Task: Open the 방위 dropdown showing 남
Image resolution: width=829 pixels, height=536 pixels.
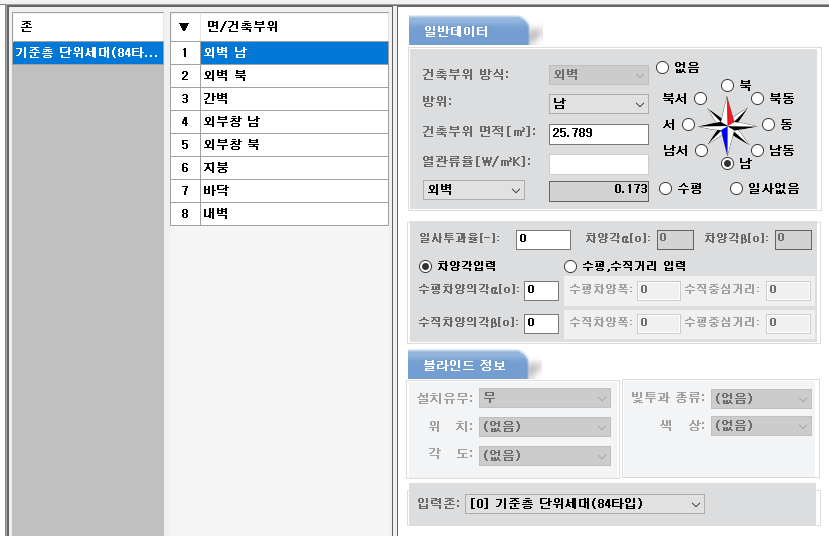Action: 599,103
